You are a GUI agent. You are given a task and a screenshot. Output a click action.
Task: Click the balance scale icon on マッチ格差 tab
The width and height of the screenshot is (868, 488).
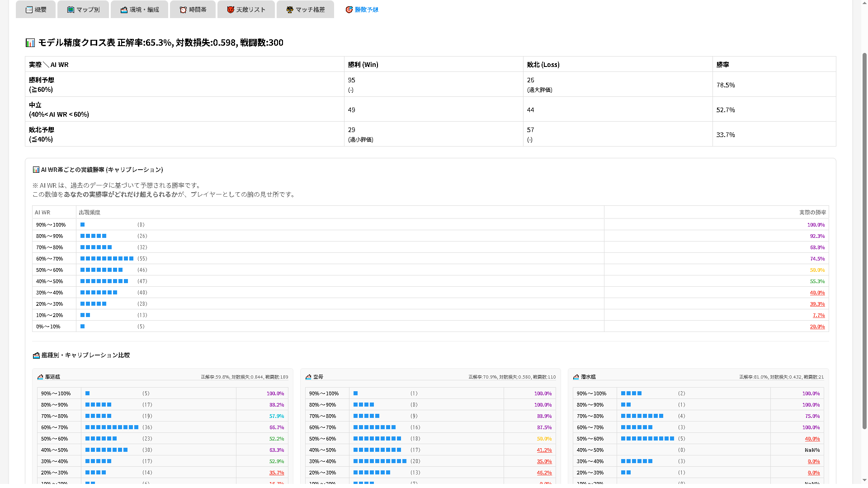tap(290, 9)
